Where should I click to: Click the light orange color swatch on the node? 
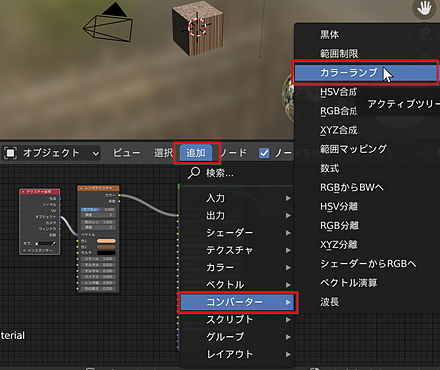tap(106, 241)
